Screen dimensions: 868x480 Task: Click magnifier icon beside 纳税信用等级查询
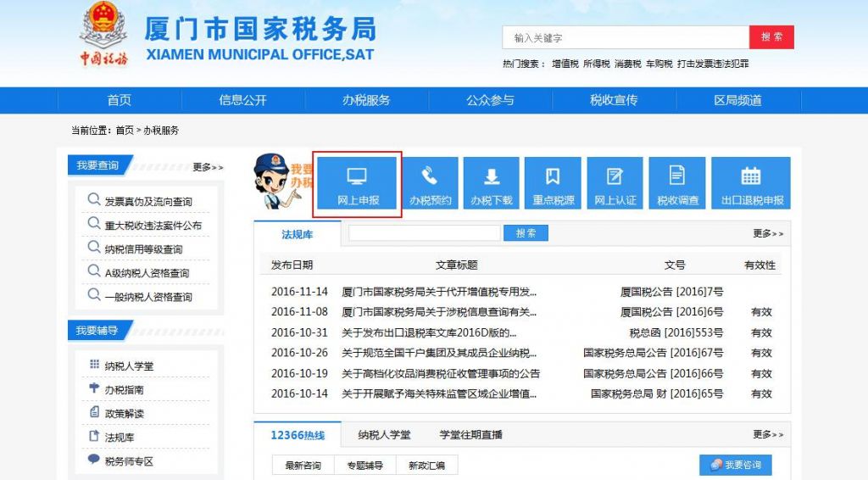tap(93, 247)
